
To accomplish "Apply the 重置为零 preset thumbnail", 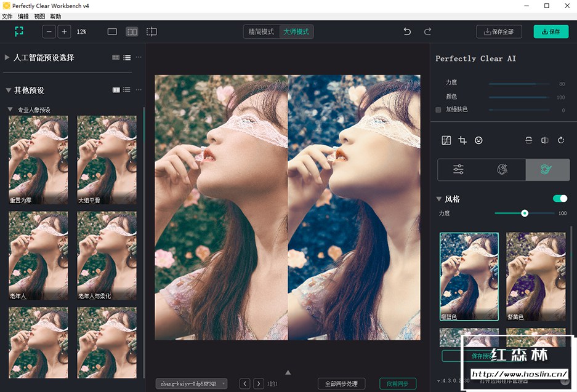I will pyautogui.click(x=38, y=160).
